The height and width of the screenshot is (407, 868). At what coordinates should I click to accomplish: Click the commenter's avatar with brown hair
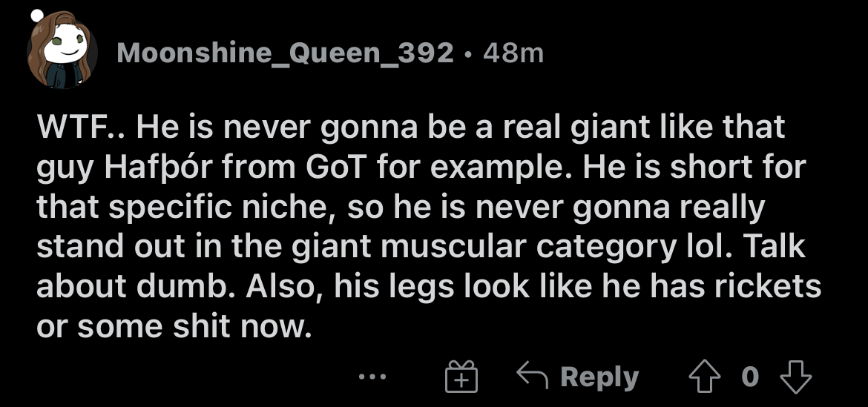point(62,51)
